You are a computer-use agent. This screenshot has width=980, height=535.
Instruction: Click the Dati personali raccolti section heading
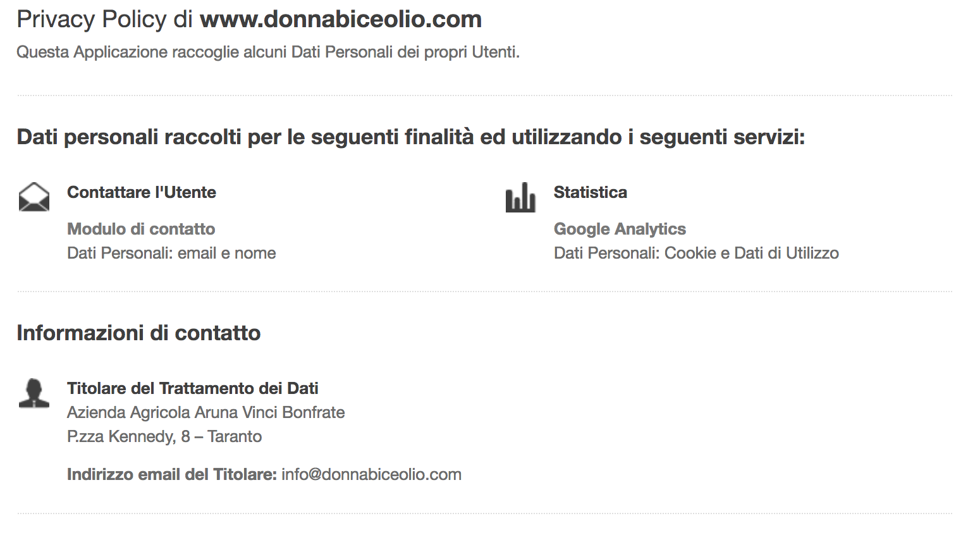411,137
